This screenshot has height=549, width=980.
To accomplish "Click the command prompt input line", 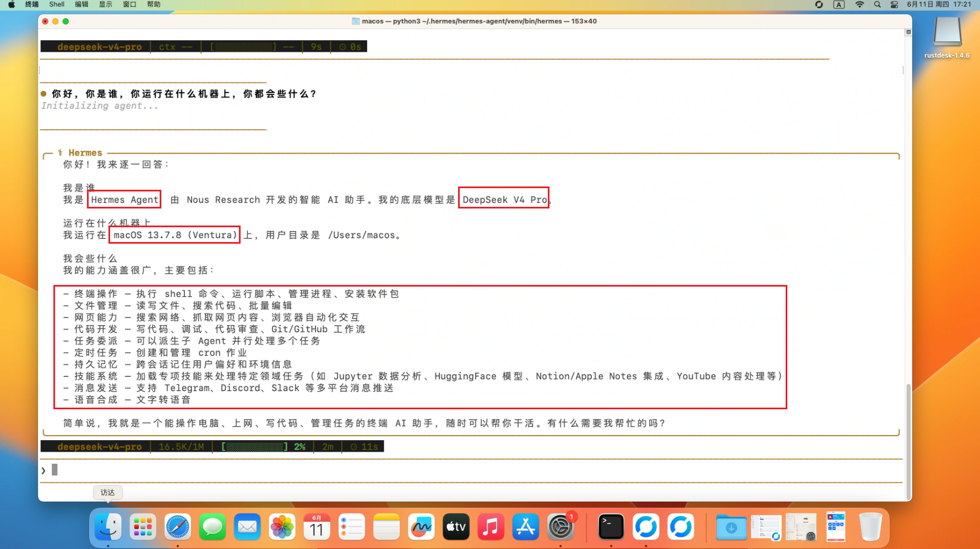I will click(471, 470).
